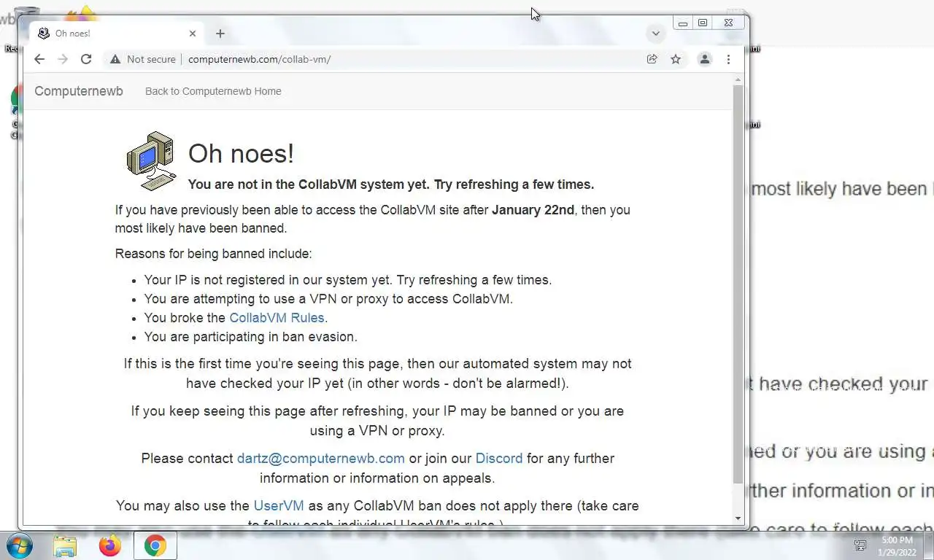The image size is (934, 560).
Task: Open the CollabVM Rules link
Action: click(277, 318)
